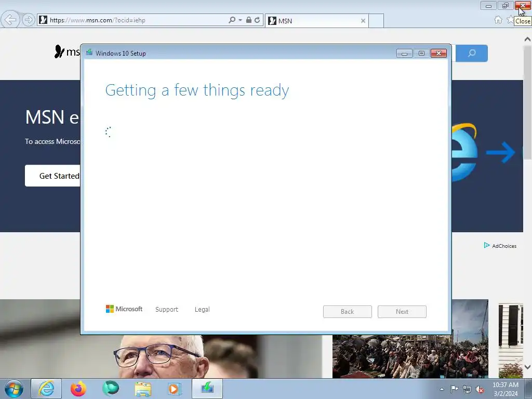Maximize the Windows 10 Setup window

pos(421,54)
